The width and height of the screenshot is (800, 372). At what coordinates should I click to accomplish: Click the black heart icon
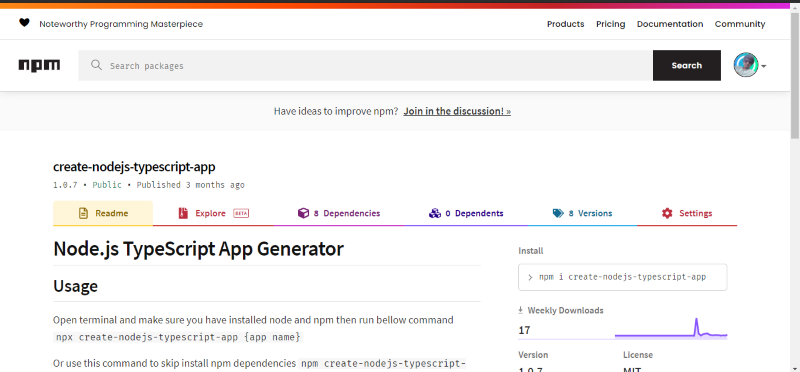pos(24,22)
